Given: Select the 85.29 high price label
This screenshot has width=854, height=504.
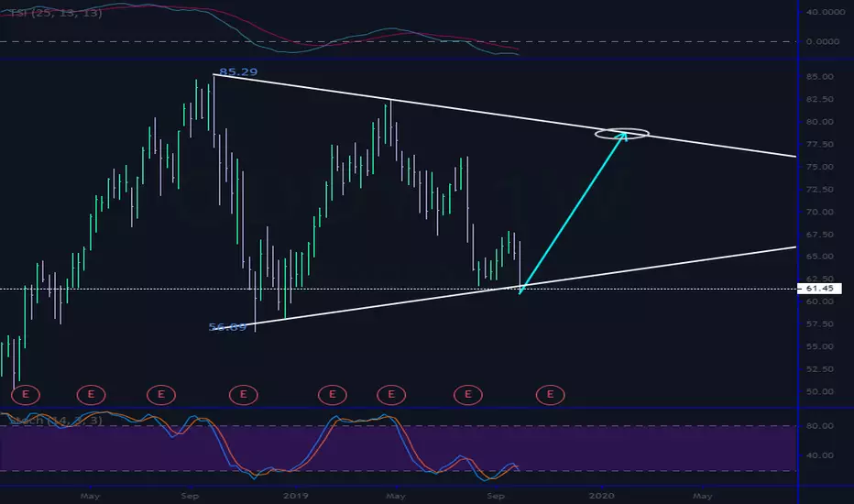Looking at the screenshot, I should click(238, 71).
